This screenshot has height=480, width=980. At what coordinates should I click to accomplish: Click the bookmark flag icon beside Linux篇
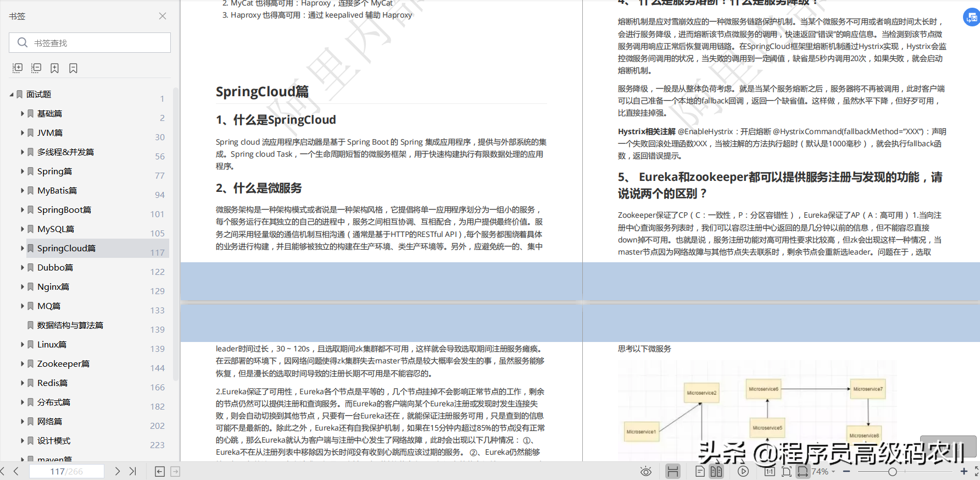click(x=31, y=344)
